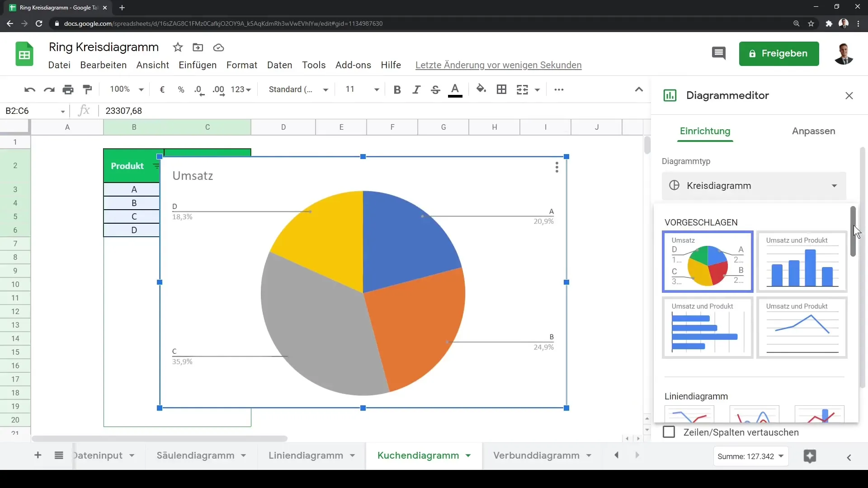Click the Freigeben share button
This screenshot has height=488, width=868.
coord(779,54)
